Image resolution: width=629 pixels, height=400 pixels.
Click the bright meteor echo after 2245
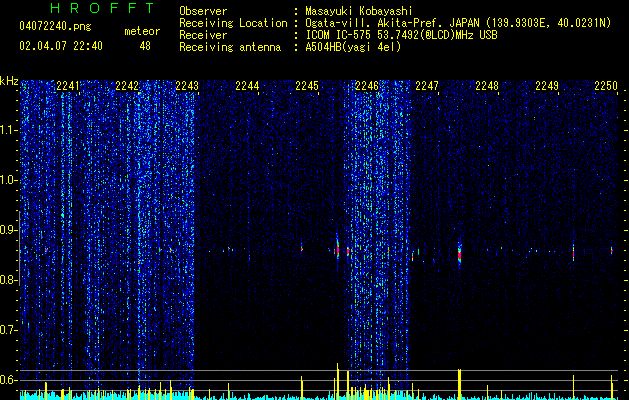pos(337,248)
